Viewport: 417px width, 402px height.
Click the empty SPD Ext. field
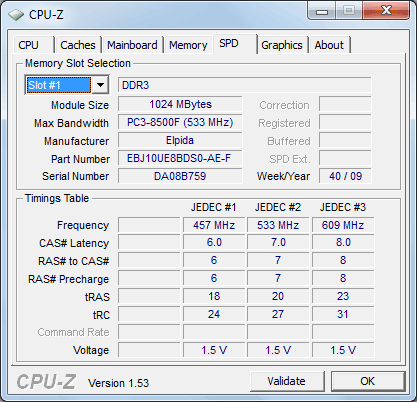(x=345, y=158)
